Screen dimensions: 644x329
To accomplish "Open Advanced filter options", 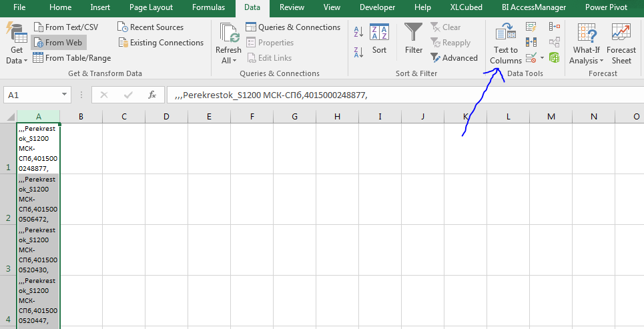I will pos(454,57).
